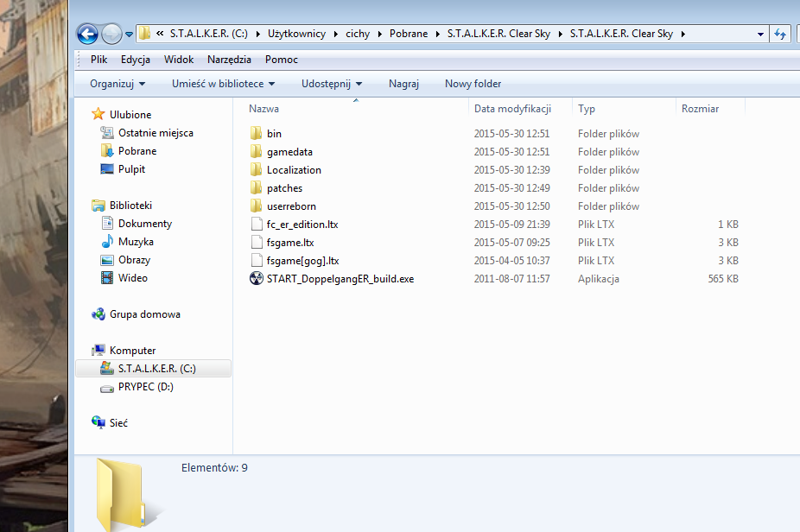Open the Widok menu
The height and width of the screenshot is (532, 800).
coord(179,60)
